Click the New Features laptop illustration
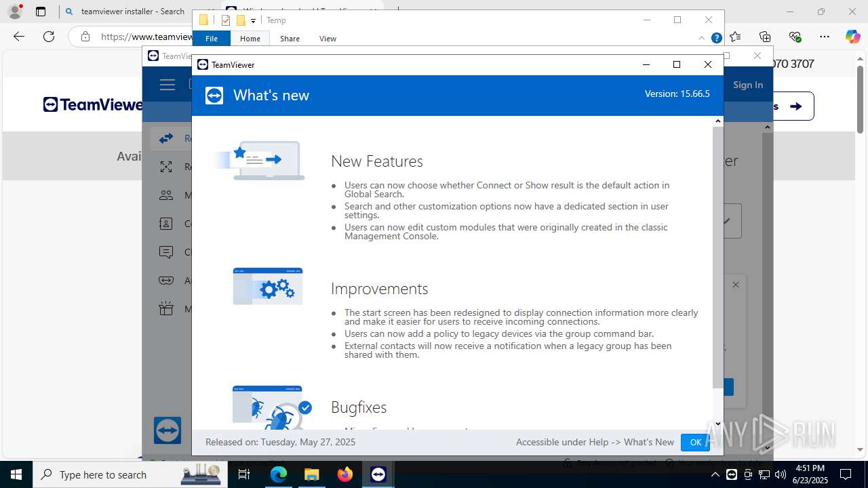868x488 pixels. tap(260, 161)
